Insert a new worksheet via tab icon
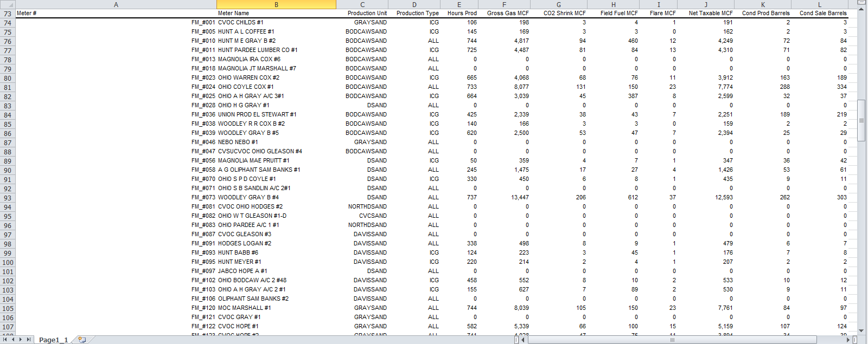 tap(82, 340)
